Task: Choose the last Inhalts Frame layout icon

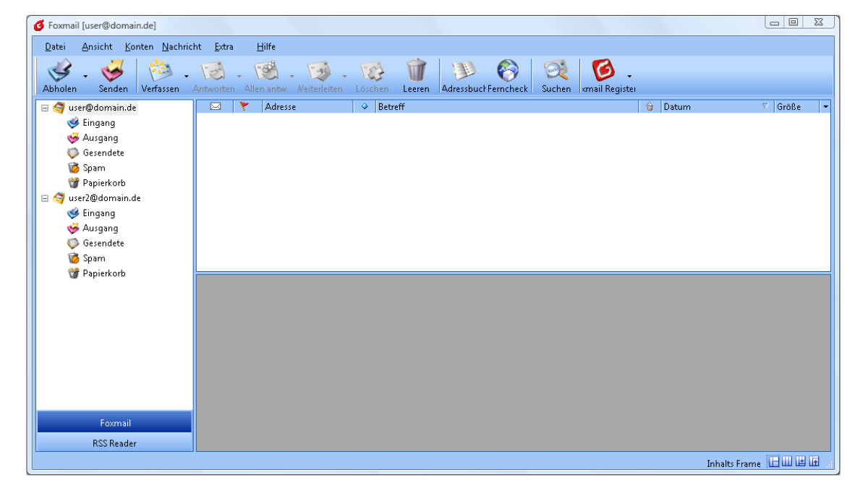Action: tap(814, 462)
